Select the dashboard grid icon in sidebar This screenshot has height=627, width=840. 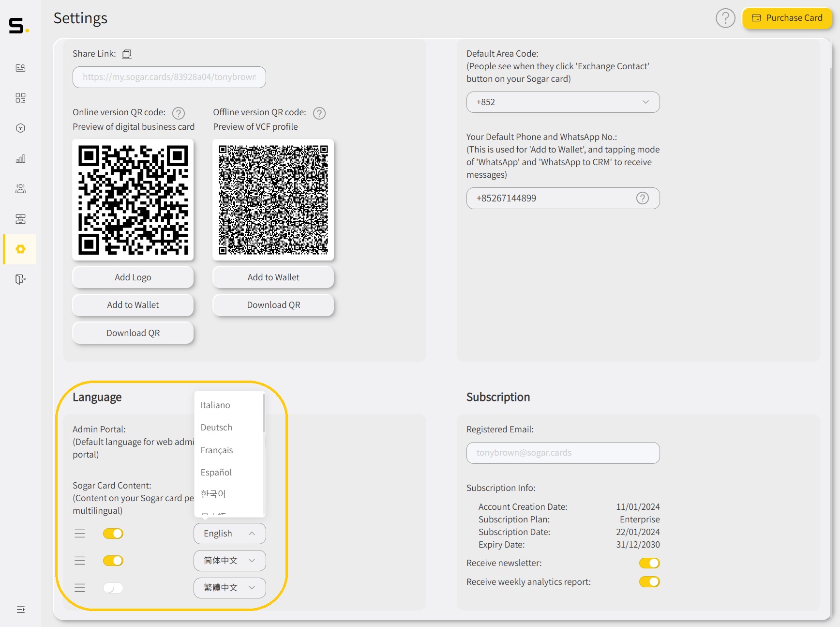[20, 98]
